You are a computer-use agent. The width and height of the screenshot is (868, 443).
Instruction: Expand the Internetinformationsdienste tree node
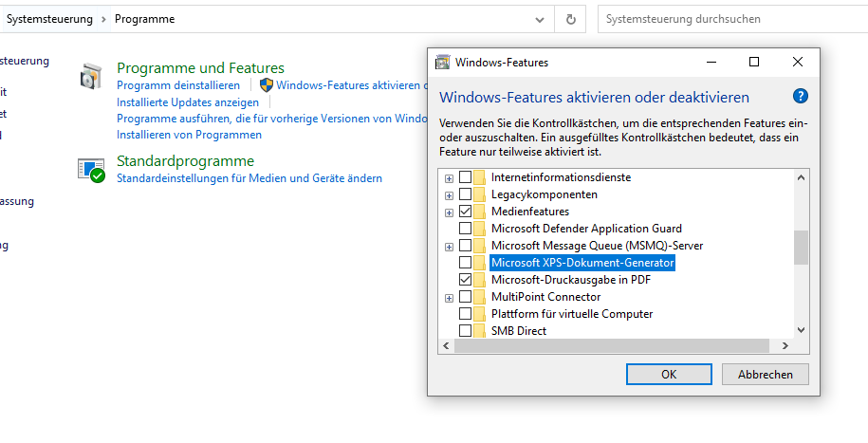[449, 178]
